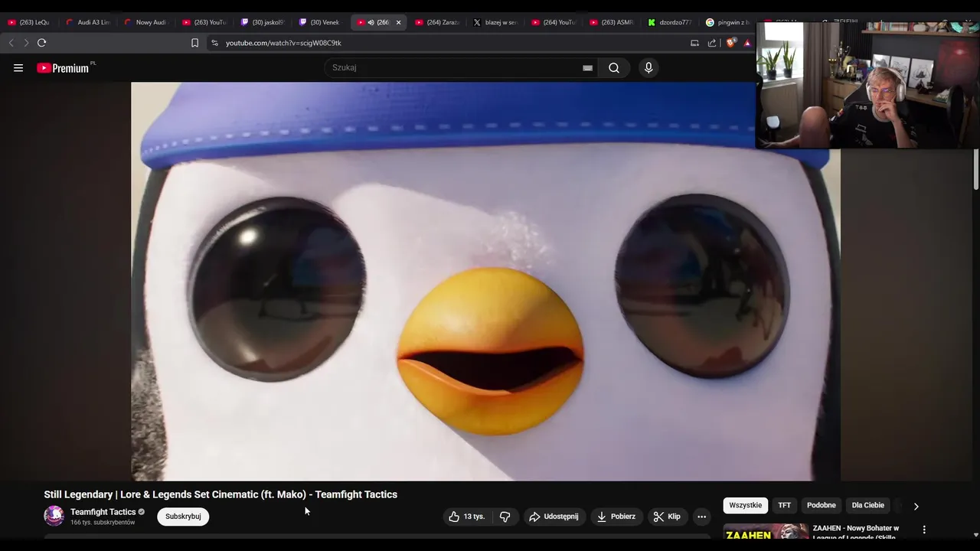Click the webcam overlay of the streamer

867,85
